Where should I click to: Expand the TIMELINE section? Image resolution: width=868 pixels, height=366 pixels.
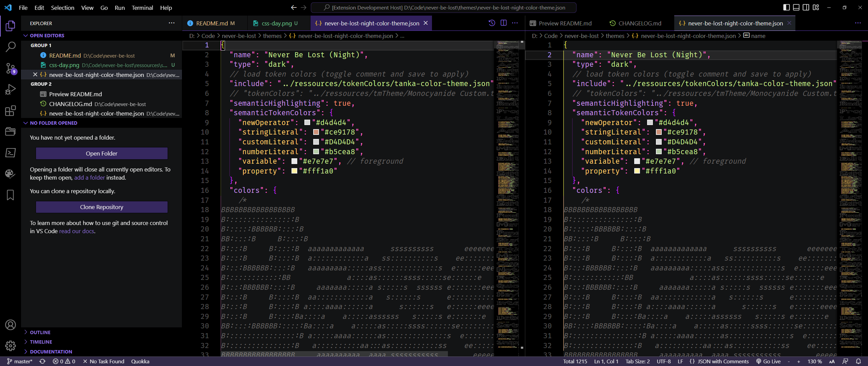(41, 342)
